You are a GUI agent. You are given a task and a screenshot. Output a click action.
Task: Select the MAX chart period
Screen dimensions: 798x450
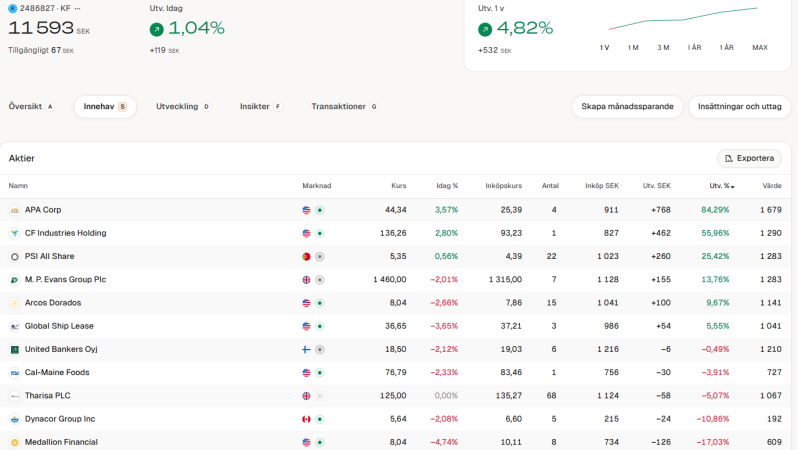coord(759,48)
